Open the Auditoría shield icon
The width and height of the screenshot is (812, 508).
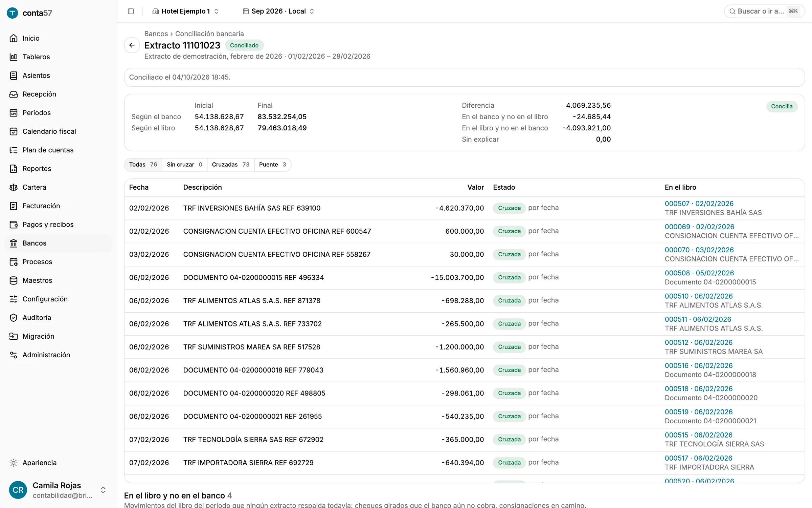click(14, 318)
